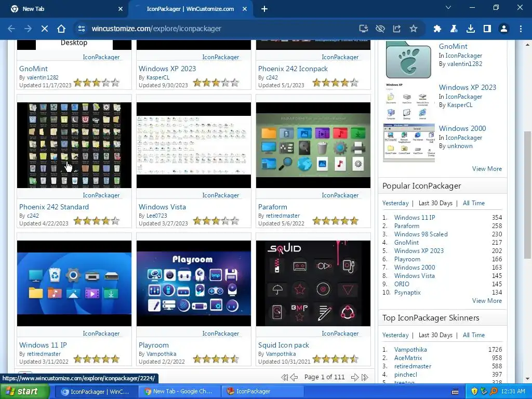Image resolution: width=532 pixels, height=399 pixels.
Task: Click the magnifier search tray icon
Action: coord(494,391)
